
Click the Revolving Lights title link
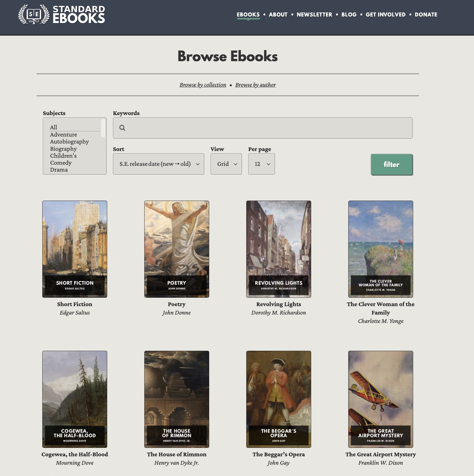[x=279, y=304]
